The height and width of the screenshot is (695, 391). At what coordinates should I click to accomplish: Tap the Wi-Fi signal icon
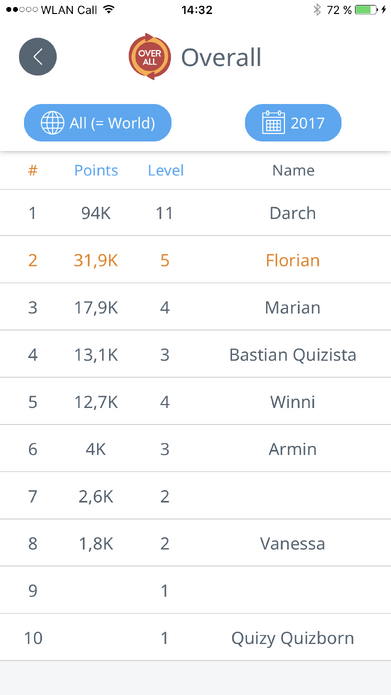click(x=109, y=9)
